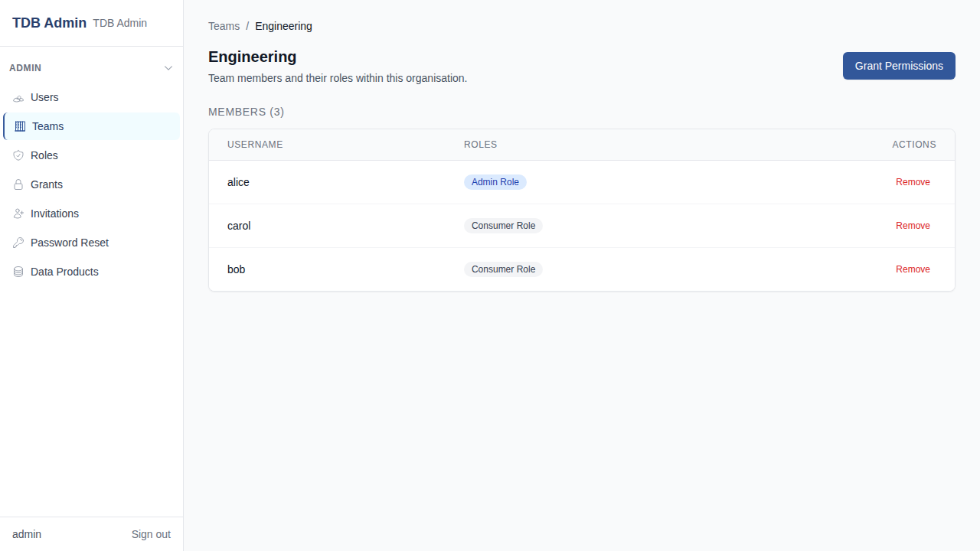This screenshot has height=551, width=980.
Task: Click the username carol
Action: (239, 226)
